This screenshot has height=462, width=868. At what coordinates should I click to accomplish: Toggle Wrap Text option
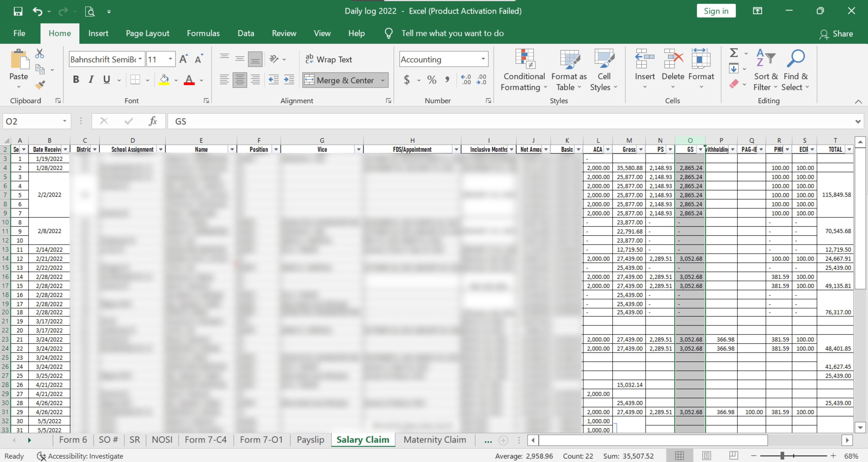click(329, 60)
